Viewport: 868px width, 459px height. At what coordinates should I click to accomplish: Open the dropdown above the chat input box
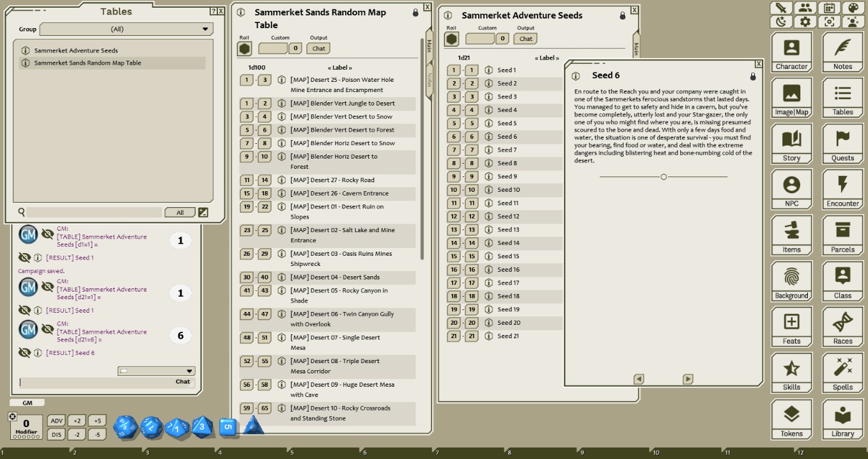[x=157, y=370]
